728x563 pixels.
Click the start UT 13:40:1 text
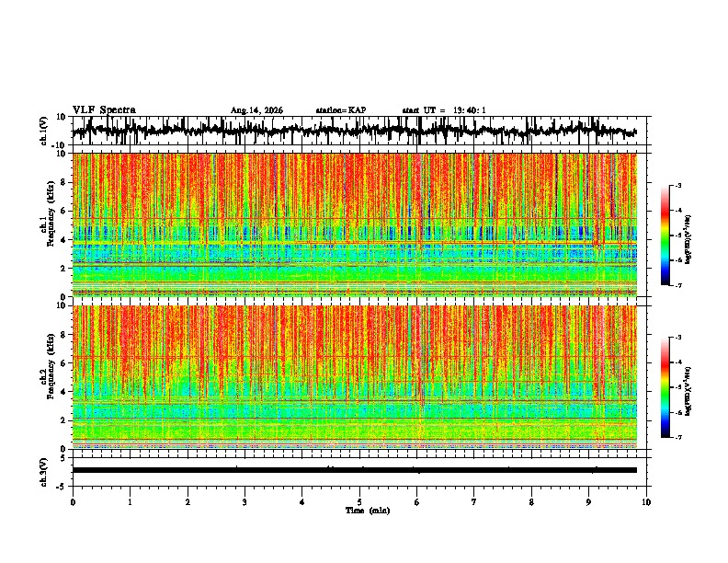tap(444, 110)
